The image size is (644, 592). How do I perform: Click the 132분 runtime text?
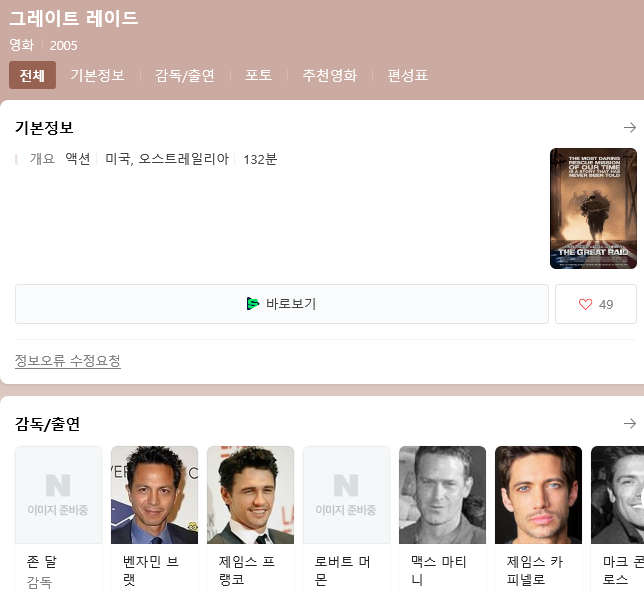click(260, 159)
